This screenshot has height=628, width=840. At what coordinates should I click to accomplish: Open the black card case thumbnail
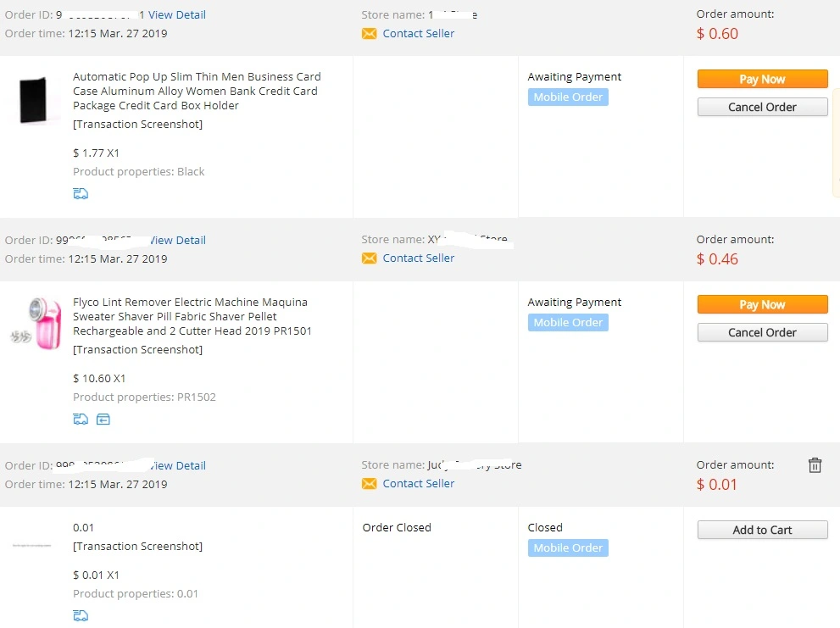click(35, 100)
